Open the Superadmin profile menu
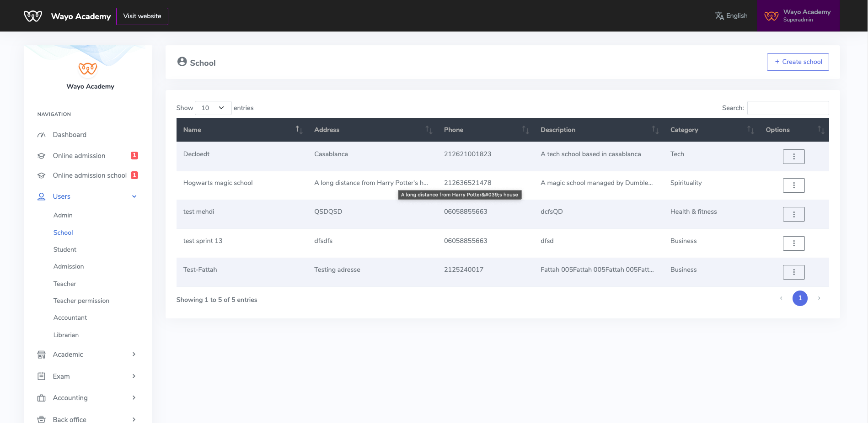This screenshot has width=868, height=423. 798,16
